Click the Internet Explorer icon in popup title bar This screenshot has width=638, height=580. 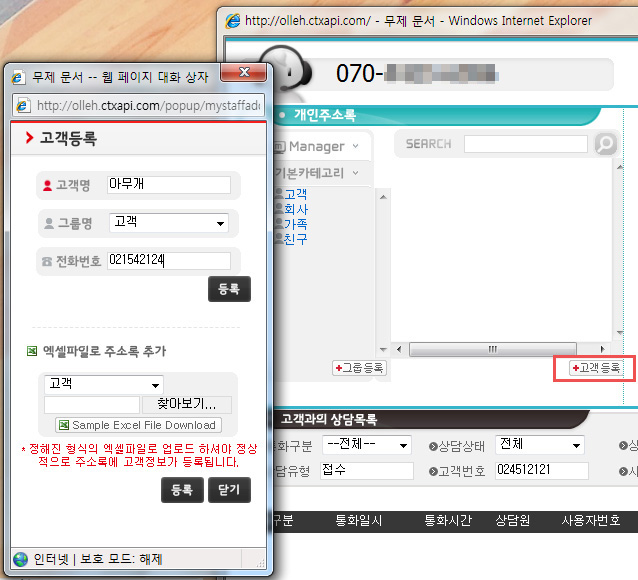(x=19, y=76)
